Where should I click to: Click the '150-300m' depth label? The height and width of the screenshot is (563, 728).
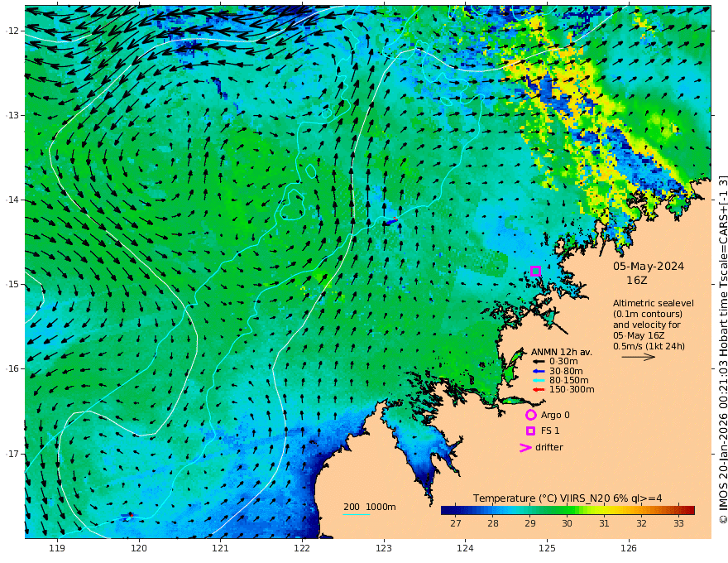[572, 390]
